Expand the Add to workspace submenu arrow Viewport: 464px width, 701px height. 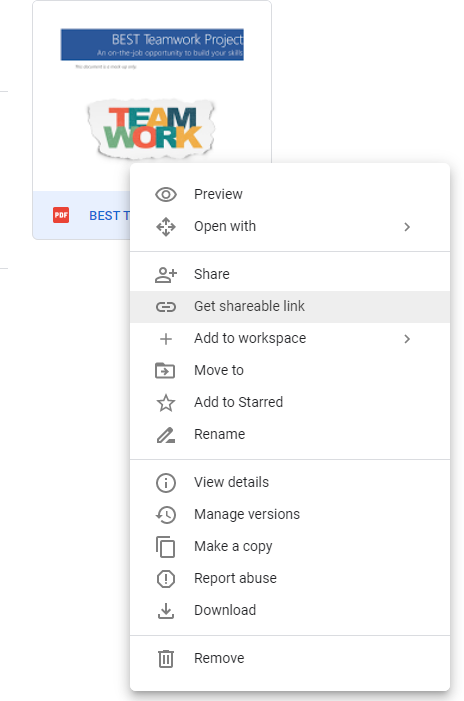tap(407, 339)
